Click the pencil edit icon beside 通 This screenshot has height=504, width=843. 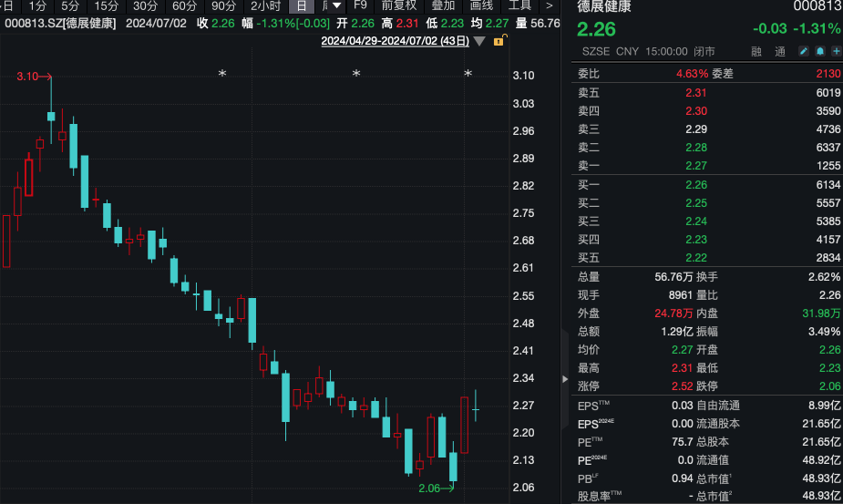pyautogui.click(x=804, y=52)
